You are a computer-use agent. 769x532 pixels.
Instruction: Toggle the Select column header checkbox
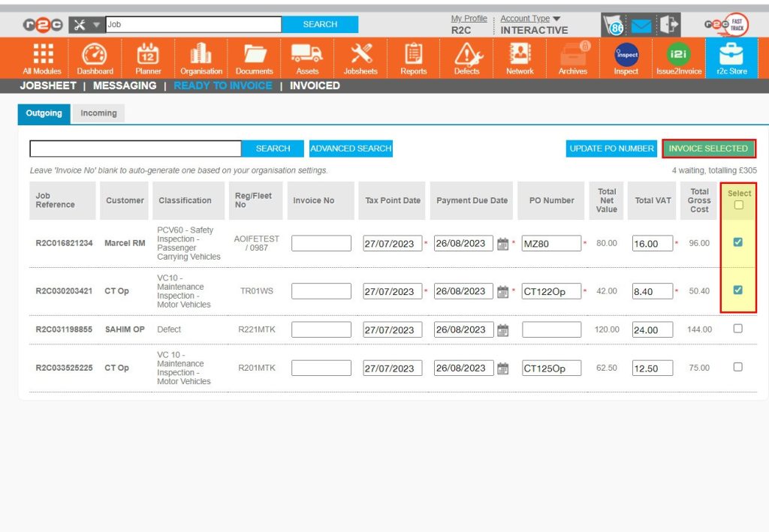(738, 203)
